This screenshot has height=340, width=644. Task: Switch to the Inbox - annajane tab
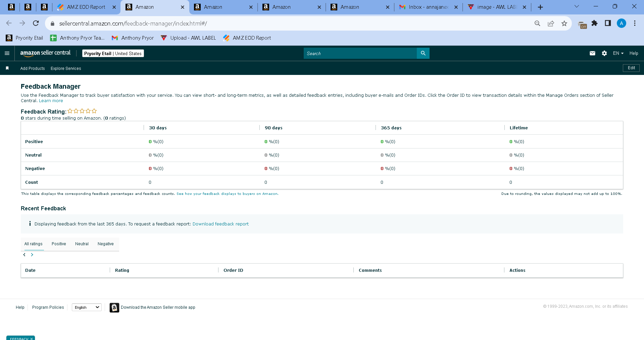(429, 7)
